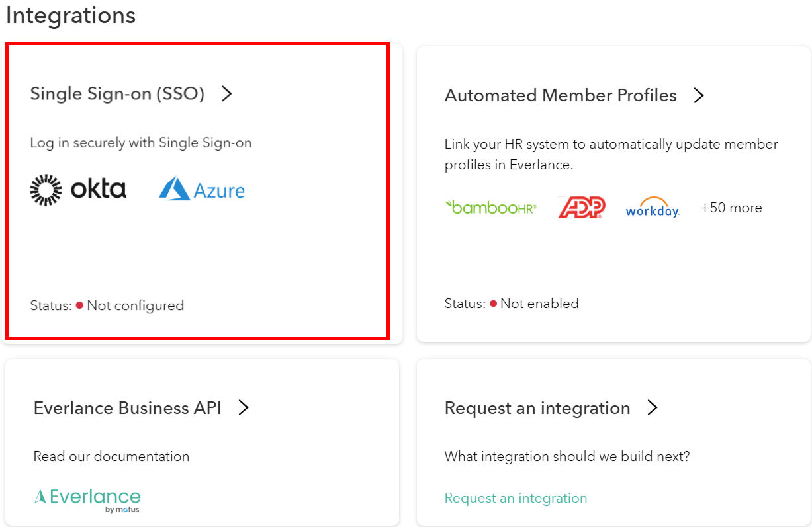
Task: Show the +50 more HR integrations
Action: click(x=731, y=208)
